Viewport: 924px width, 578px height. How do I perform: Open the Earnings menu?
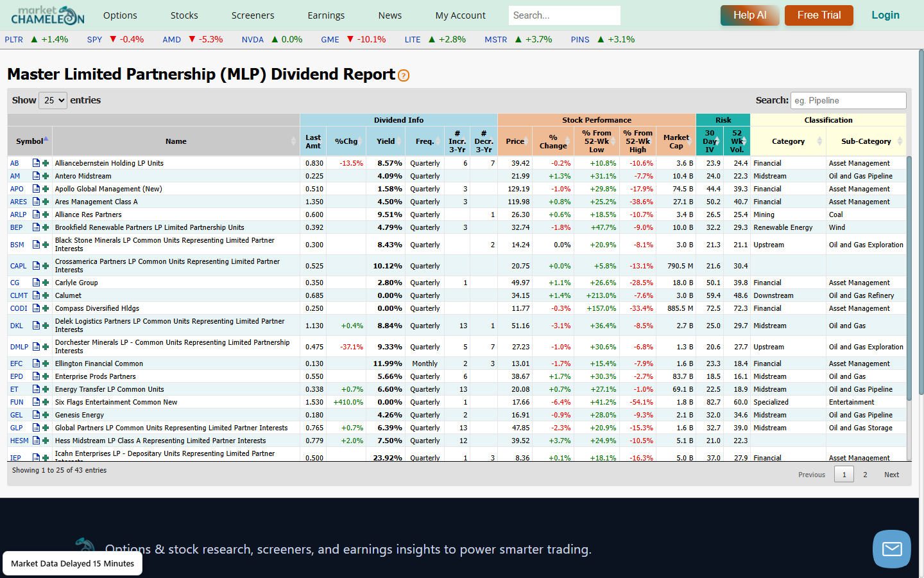pyautogui.click(x=326, y=15)
